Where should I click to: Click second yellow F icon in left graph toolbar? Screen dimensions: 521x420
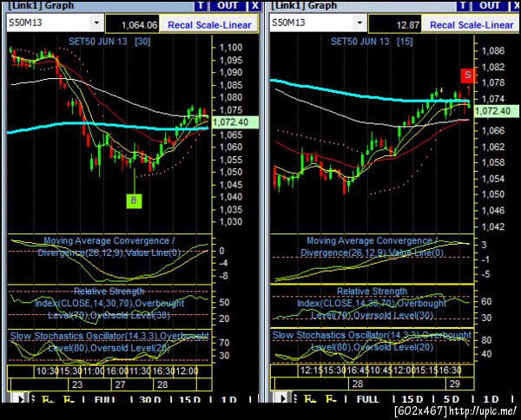(x=69, y=399)
